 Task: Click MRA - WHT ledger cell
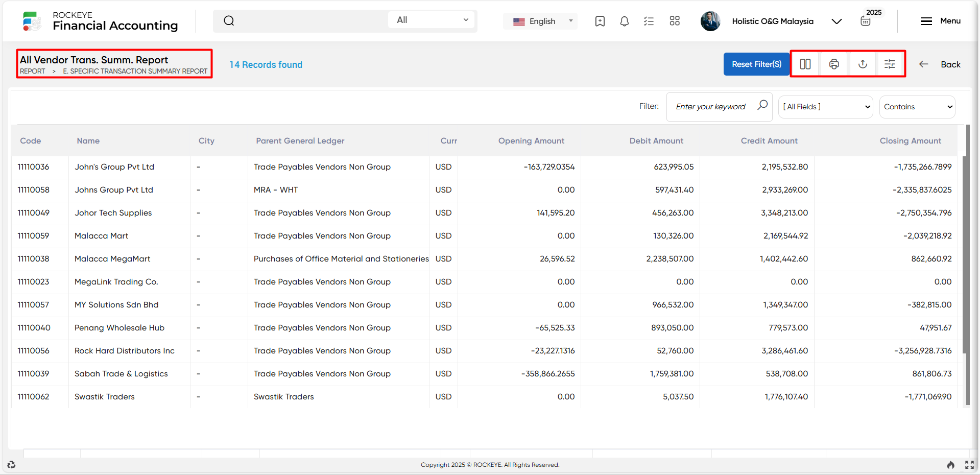coord(276,190)
